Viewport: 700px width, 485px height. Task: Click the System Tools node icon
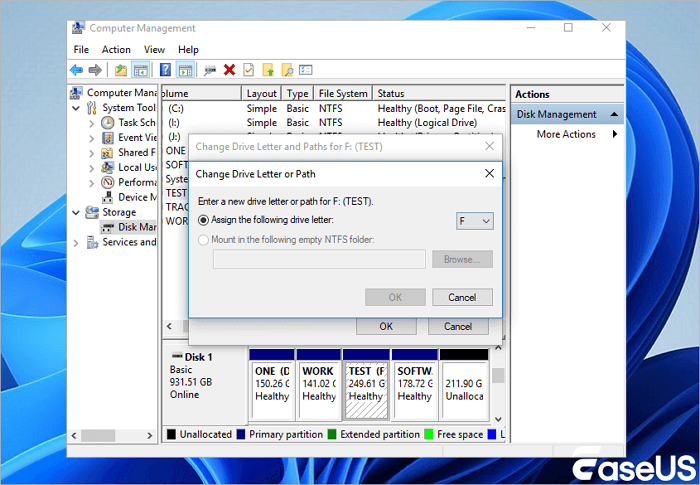(x=92, y=108)
